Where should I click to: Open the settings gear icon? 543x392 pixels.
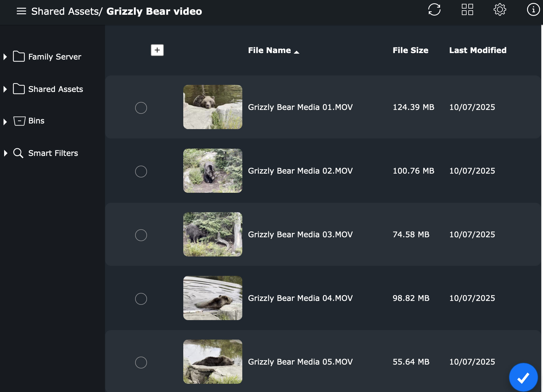(500, 10)
